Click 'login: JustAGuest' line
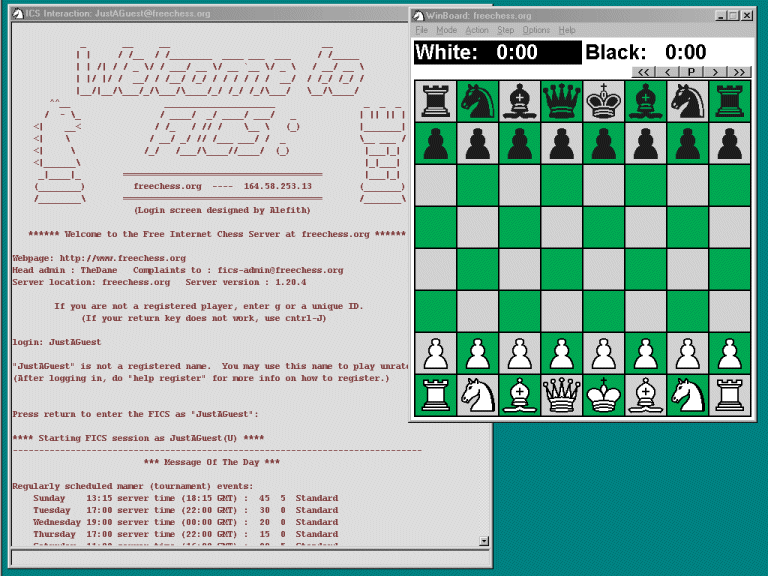768x576 pixels. pos(57,342)
